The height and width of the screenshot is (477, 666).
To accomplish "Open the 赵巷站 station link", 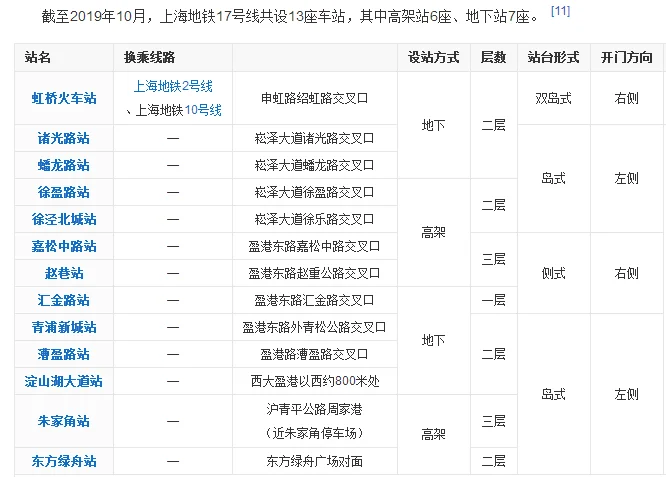I will tap(64, 273).
